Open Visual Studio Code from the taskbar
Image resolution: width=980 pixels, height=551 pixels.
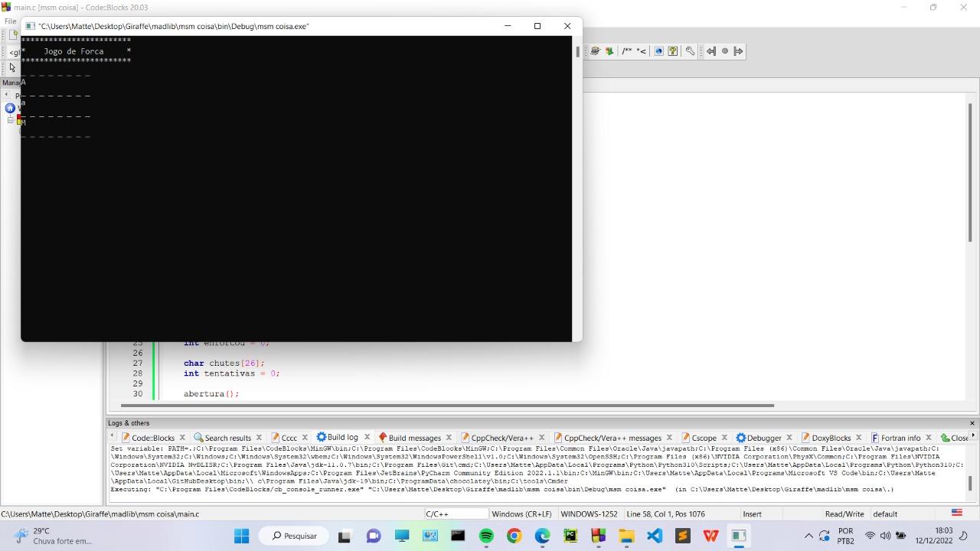[x=655, y=536]
